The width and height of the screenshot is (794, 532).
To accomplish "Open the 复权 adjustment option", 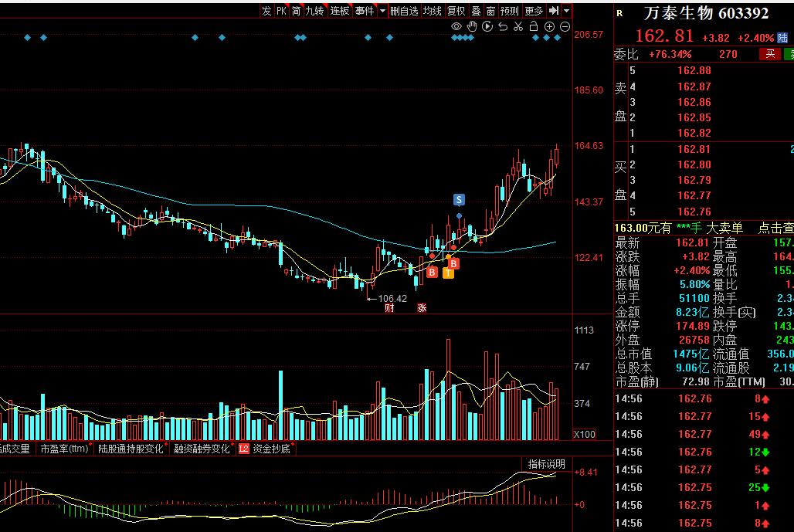I will tap(456, 11).
